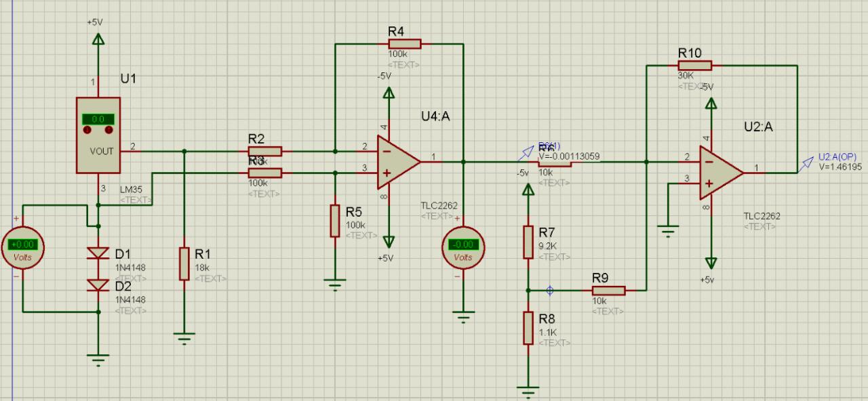Select the voltmeter below U4:A output
The height and width of the screenshot is (401, 868).
pyautogui.click(x=463, y=245)
